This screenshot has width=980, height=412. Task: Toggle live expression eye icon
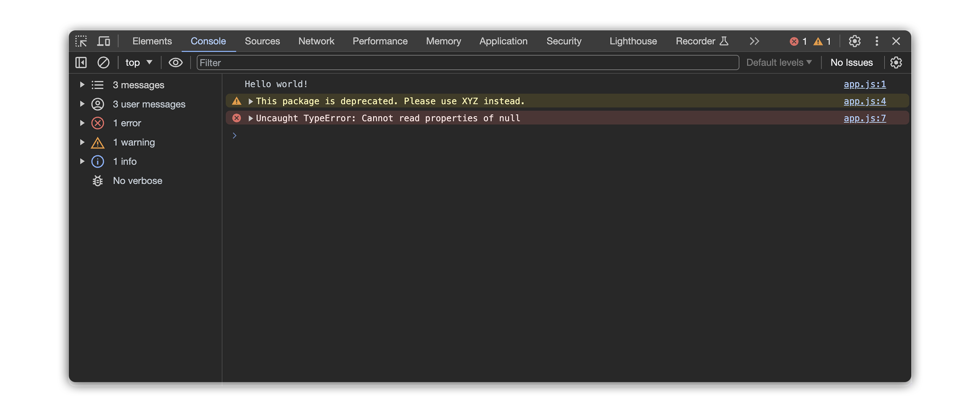pos(175,63)
